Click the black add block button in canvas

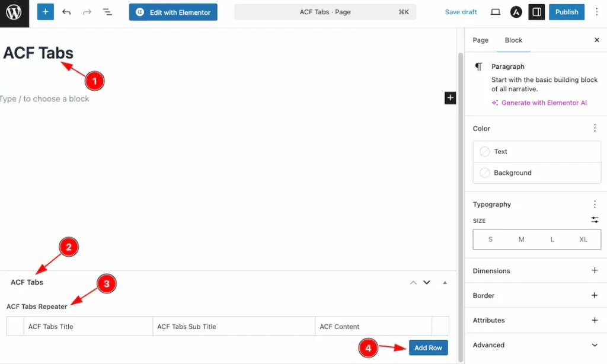450,98
